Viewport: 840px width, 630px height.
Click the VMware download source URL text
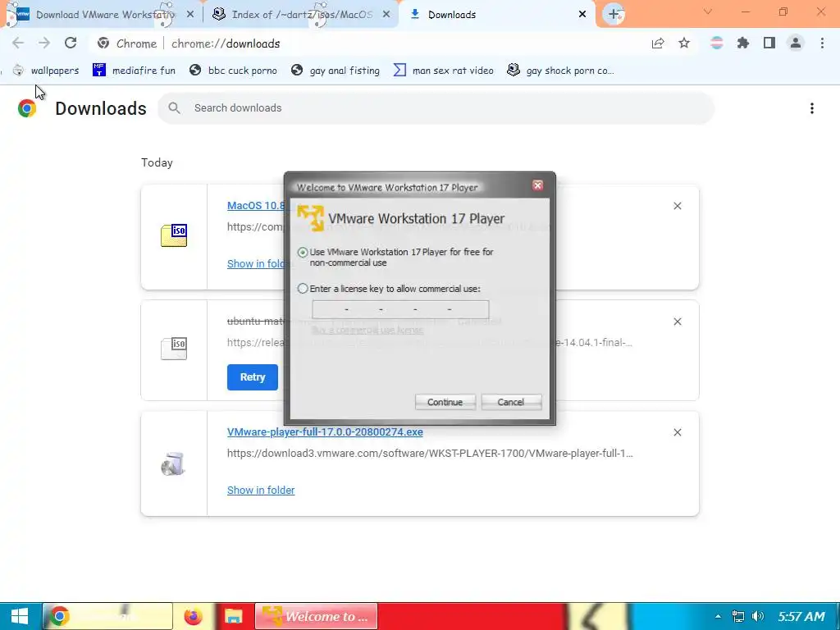[430, 453]
